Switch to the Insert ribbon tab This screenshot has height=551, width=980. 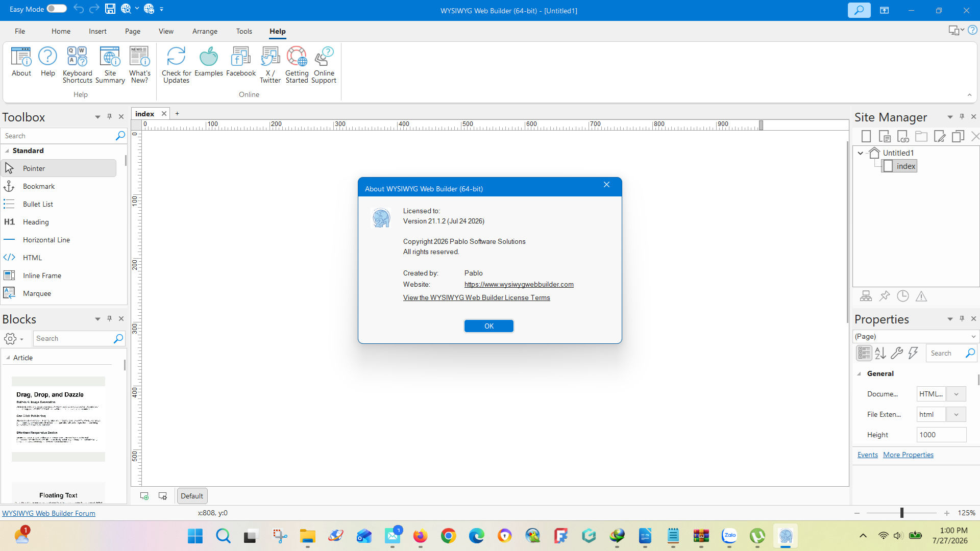click(x=97, y=31)
